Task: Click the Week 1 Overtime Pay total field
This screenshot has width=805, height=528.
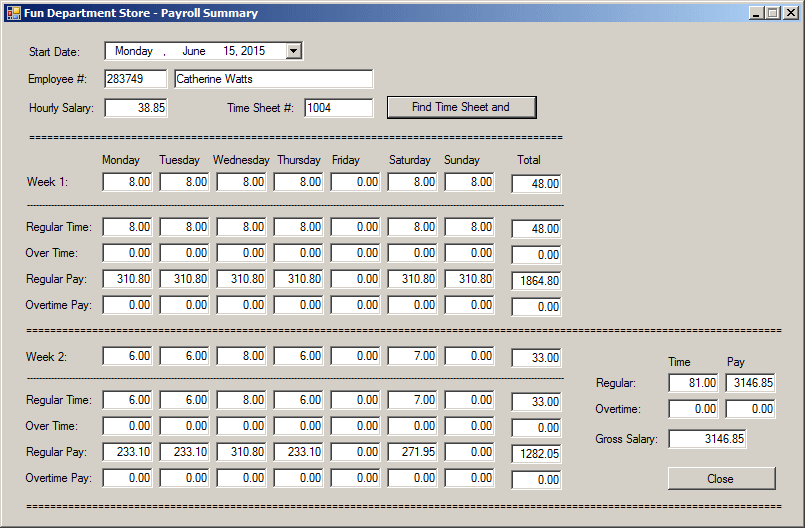Action: (536, 307)
